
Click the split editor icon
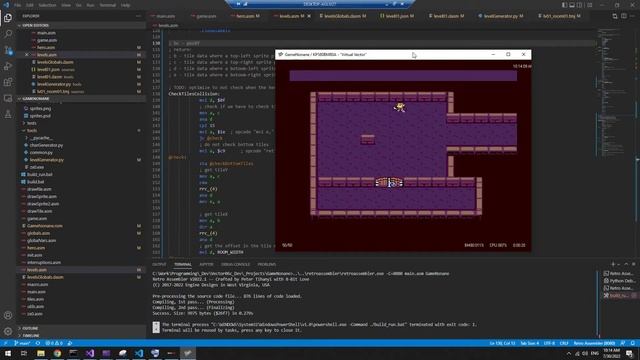coord(624,16)
